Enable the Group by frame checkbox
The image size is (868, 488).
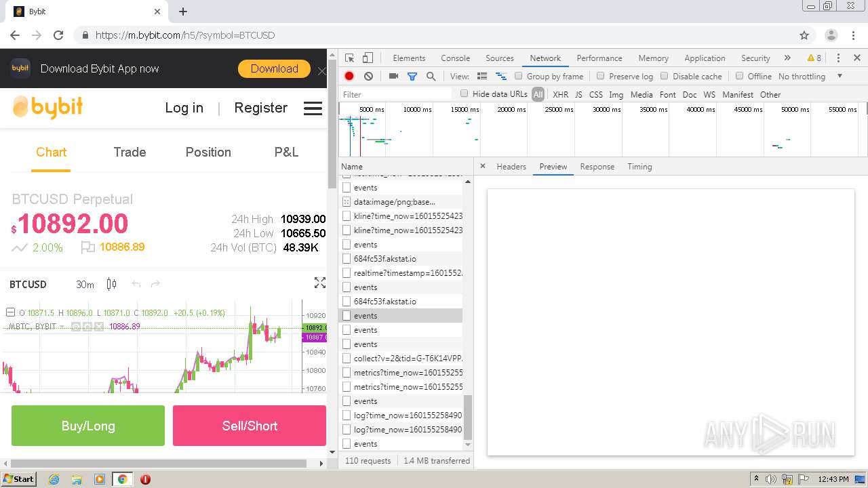tap(519, 76)
